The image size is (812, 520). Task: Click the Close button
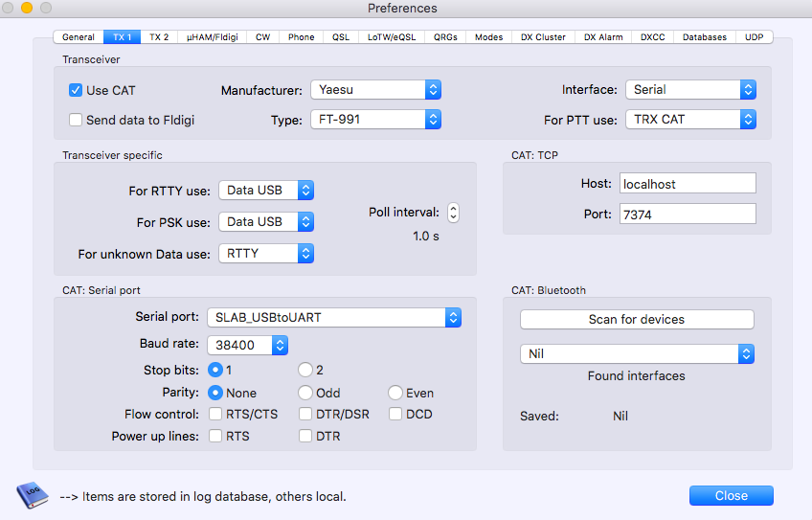click(732, 496)
